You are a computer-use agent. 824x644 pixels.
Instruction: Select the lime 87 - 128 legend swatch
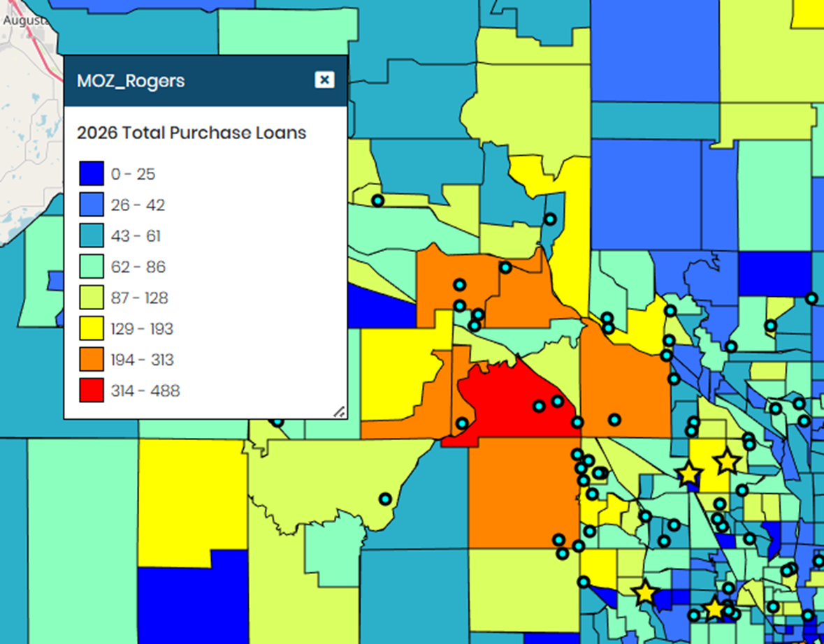[92, 298]
